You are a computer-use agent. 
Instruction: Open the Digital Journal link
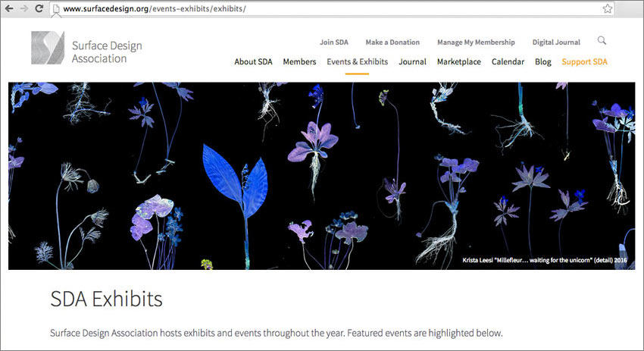click(x=556, y=42)
